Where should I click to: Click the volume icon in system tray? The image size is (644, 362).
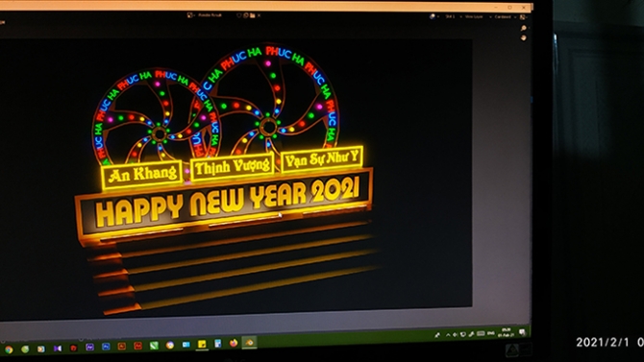(x=455, y=335)
